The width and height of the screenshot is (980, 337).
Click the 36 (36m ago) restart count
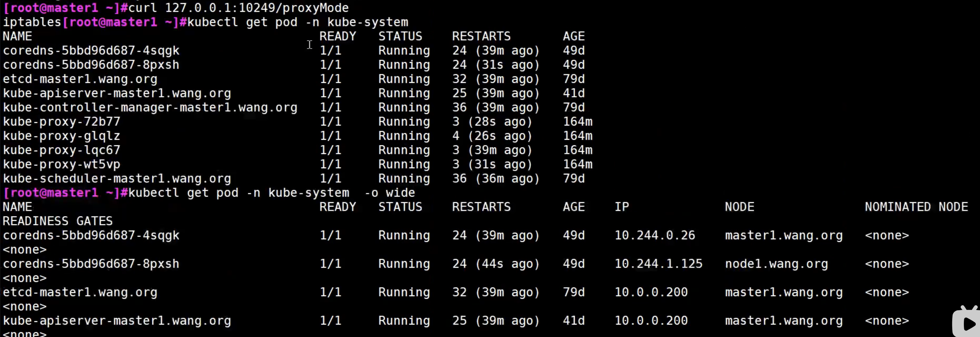496,179
